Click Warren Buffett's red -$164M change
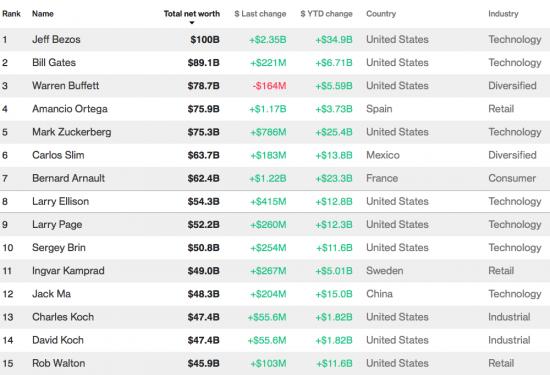Image resolution: width=550 pixels, height=375 pixels. [269, 86]
